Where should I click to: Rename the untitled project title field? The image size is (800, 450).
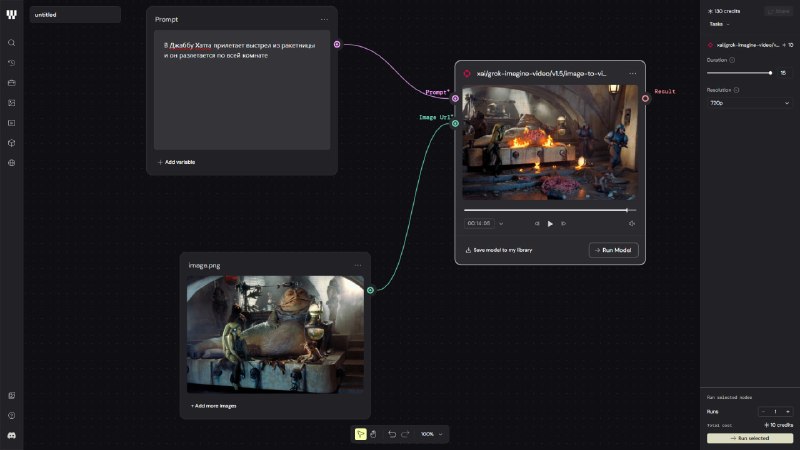(75, 15)
